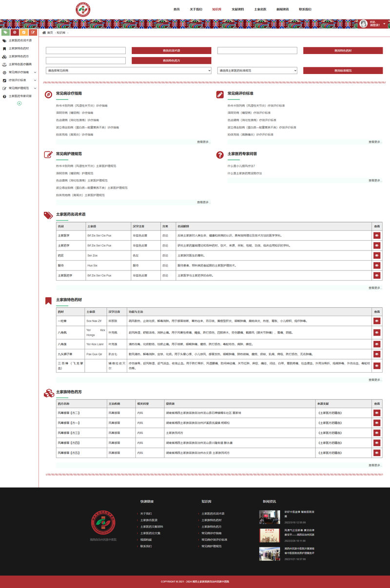The height and width of the screenshot is (588, 390).
Task: Open 新闻资讯 in the top navigation
Action: (x=283, y=9)
